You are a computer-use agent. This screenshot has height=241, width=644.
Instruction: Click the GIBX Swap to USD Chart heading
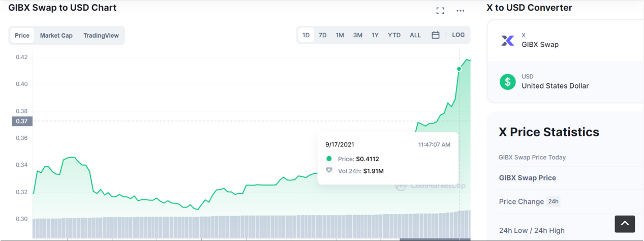[x=63, y=8]
